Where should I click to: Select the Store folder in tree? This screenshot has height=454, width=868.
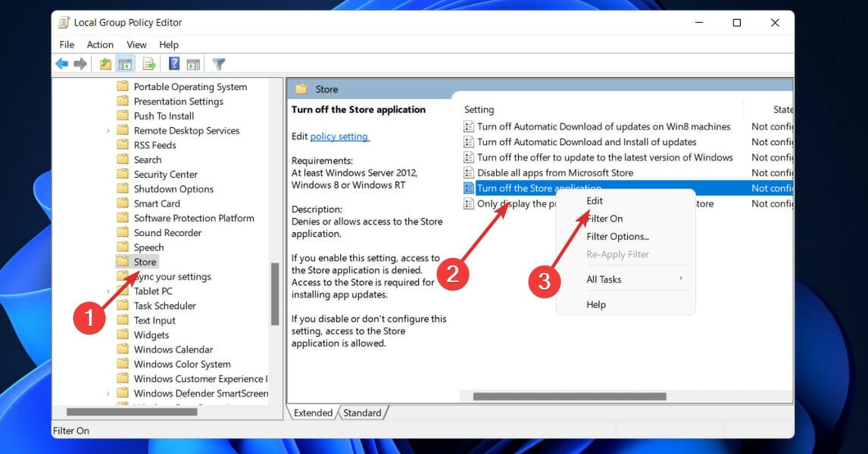(x=145, y=262)
